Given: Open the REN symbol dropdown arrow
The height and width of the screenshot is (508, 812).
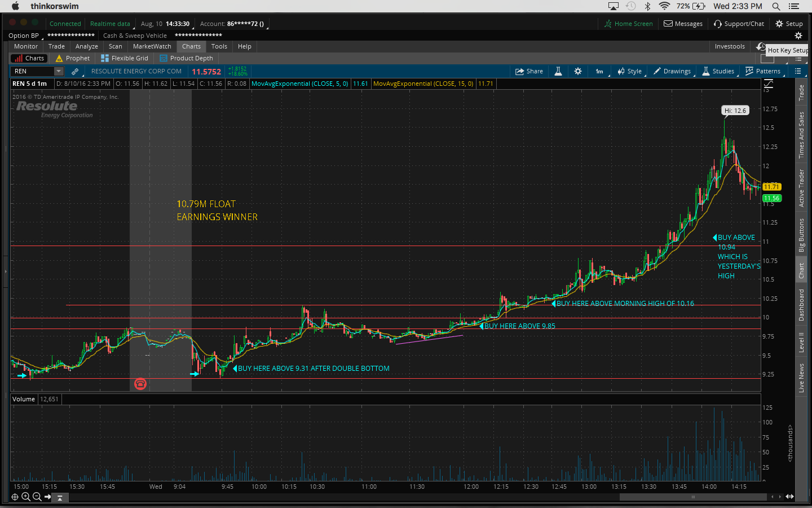Looking at the screenshot, I should tap(58, 71).
